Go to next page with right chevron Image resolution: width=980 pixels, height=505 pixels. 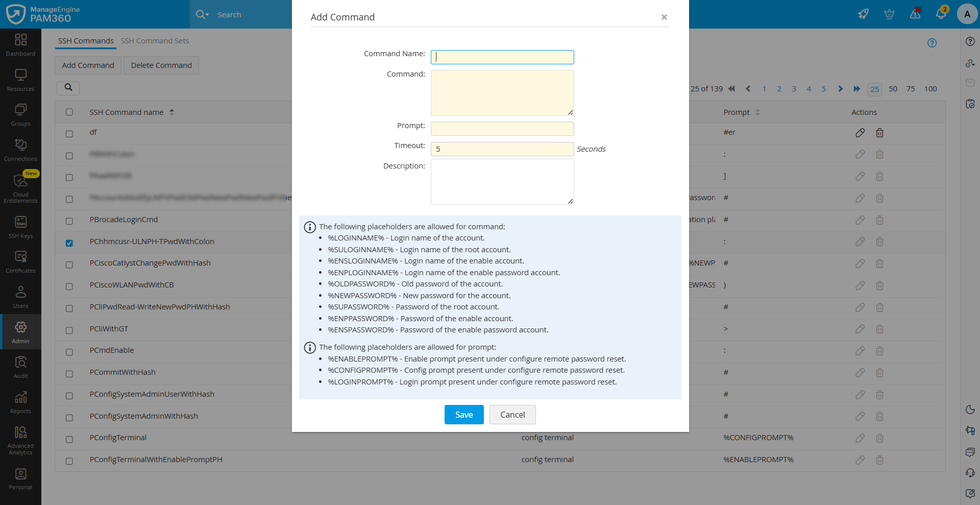click(x=840, y=89)
